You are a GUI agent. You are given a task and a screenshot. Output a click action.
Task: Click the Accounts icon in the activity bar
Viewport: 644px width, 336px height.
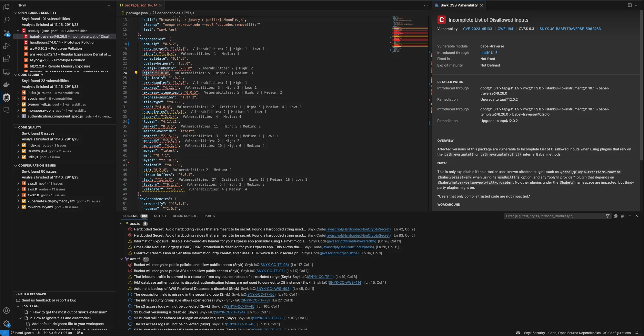[x=6, y=310]
